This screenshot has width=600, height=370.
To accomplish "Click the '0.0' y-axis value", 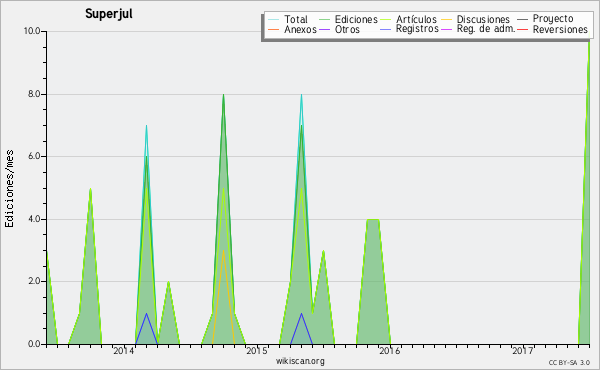I will [34, 344].
